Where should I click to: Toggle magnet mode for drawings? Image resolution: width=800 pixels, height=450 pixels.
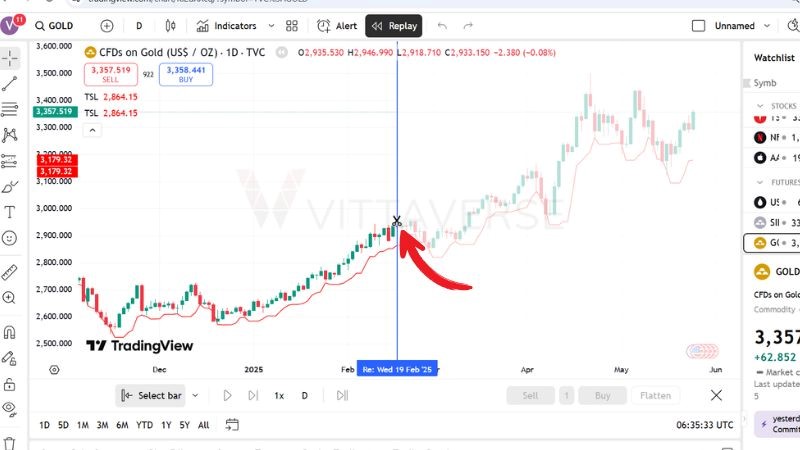pyautogui.click(x=11, y=332)
